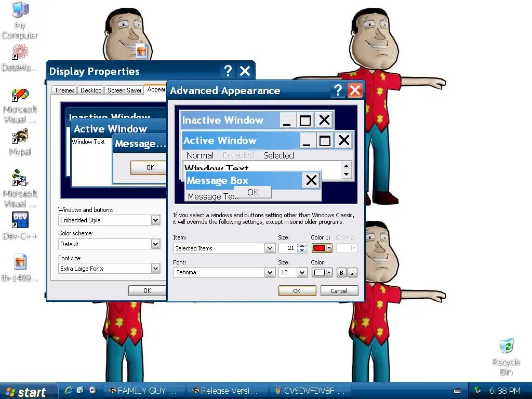Launch the DataWa desktop shortcut
Viewport: 532px width, 399px height.
tap(20, 58)
